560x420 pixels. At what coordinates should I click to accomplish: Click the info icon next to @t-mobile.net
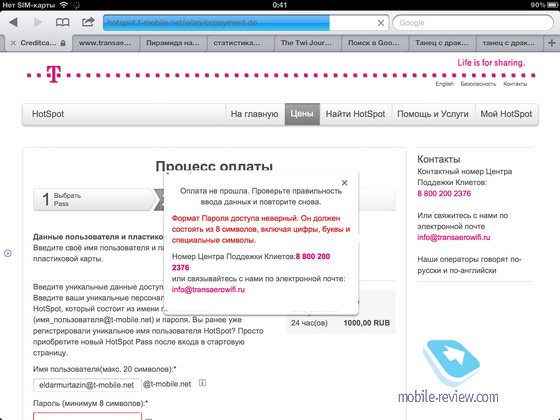pyautogui.click(x=202, y=383)
